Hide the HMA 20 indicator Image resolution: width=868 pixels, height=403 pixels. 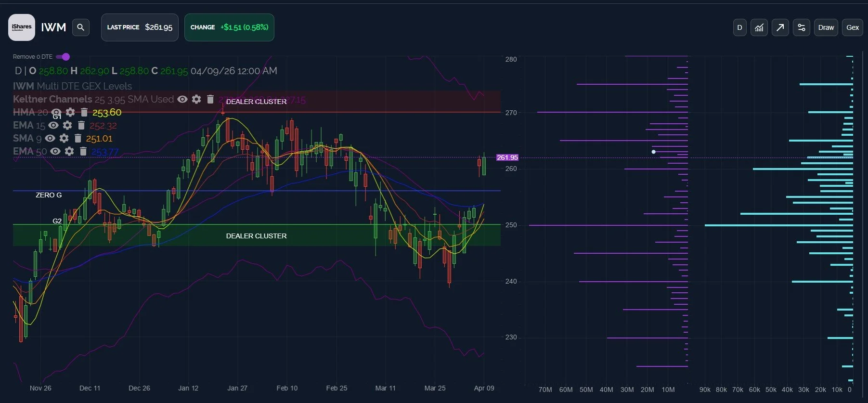[x=56, y=112]
